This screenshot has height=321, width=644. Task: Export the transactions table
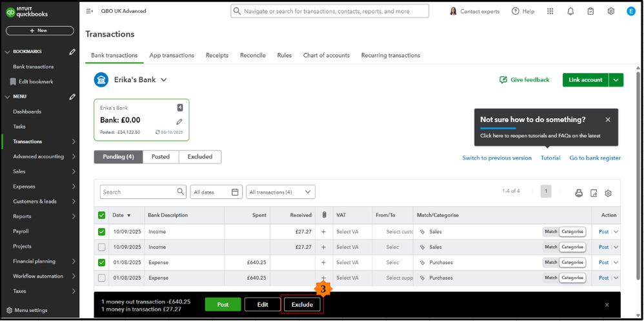[594, 192]
